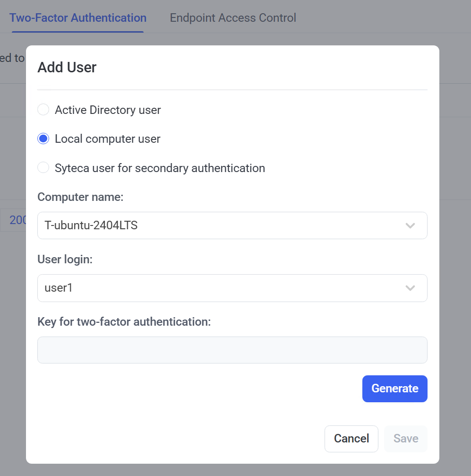This screenshot has height=476, width=471.
Task: Open the Endpoint Access Control tab
Action: click(233, 18)
